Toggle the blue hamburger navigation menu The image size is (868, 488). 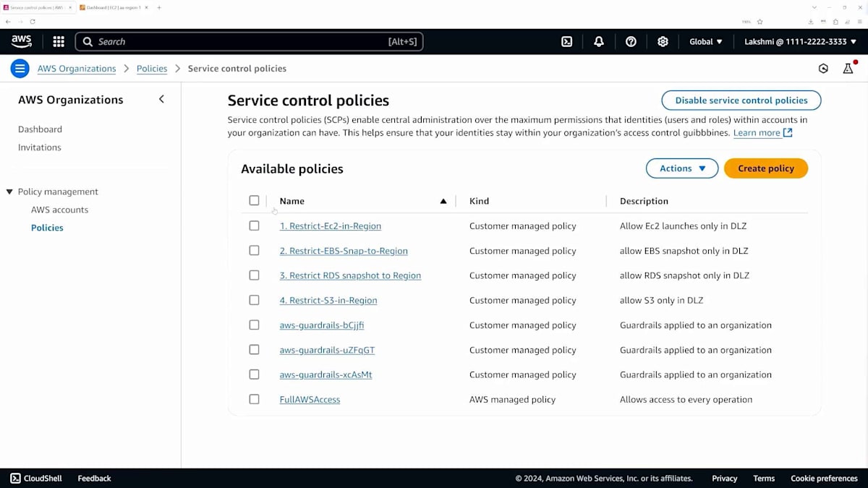click(x=20, y=69)
